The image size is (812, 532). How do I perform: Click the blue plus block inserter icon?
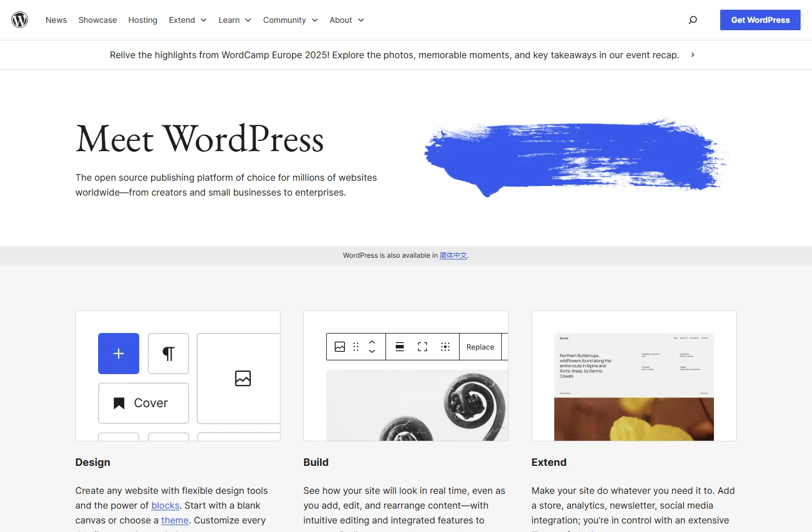(119, 354)
